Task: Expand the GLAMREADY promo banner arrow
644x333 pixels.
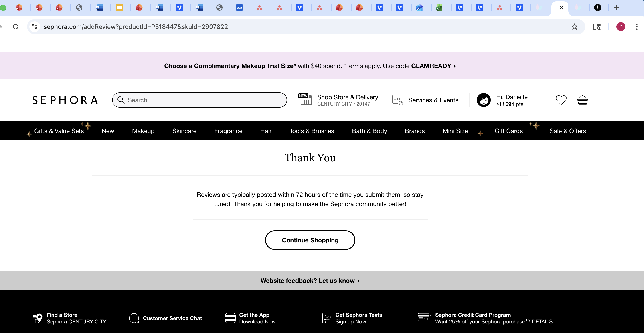Action: [455, 66]
